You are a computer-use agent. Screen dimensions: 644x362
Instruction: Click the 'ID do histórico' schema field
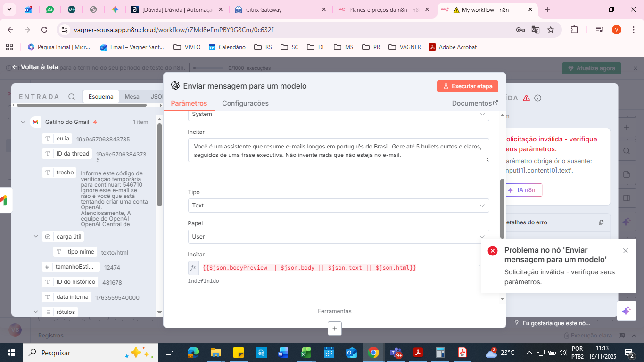[x=71, y=282]
